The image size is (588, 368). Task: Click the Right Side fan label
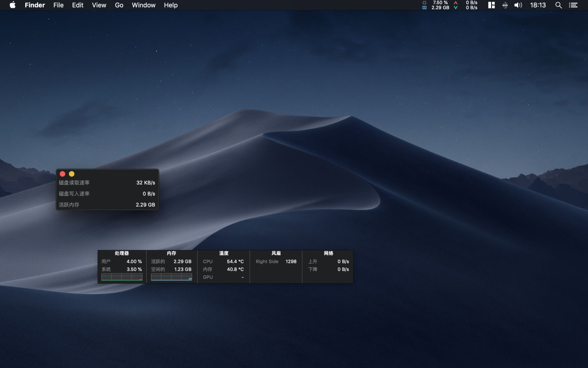click(267, 261)
